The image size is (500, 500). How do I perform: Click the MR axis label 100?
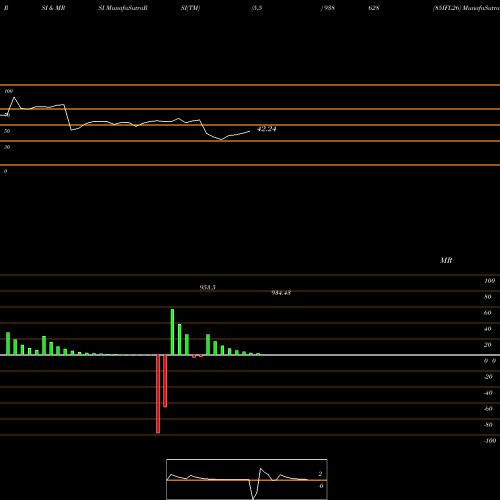[489, 281]
